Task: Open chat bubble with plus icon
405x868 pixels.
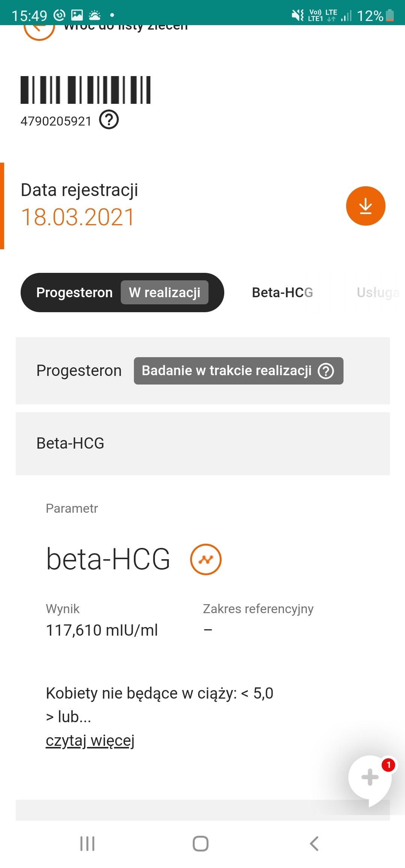Action: point(370,777)
